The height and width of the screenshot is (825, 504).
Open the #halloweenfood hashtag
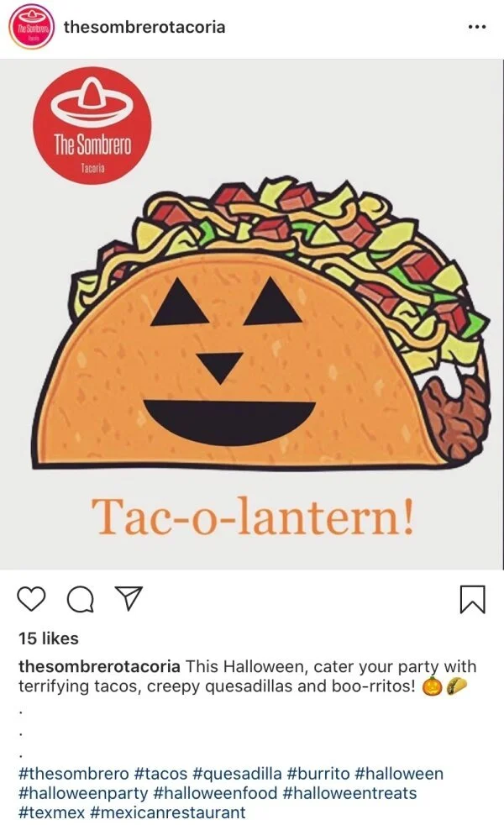pyautogui.click(x=215, y=793)
